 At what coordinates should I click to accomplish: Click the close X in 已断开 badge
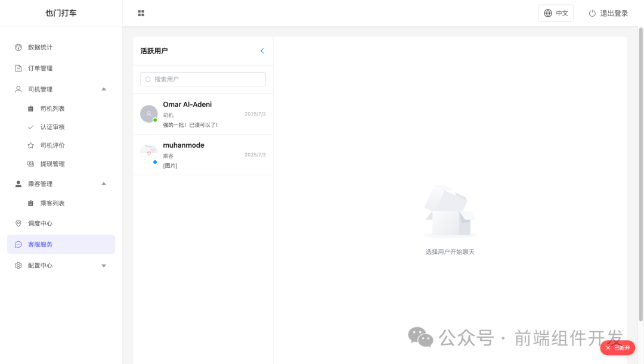coord(608,348)
